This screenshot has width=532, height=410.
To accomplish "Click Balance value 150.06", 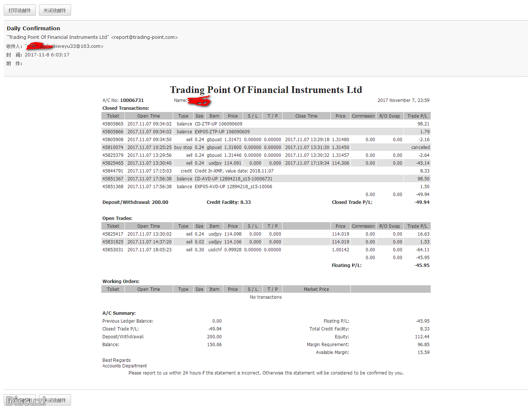I will pos(214,345).
